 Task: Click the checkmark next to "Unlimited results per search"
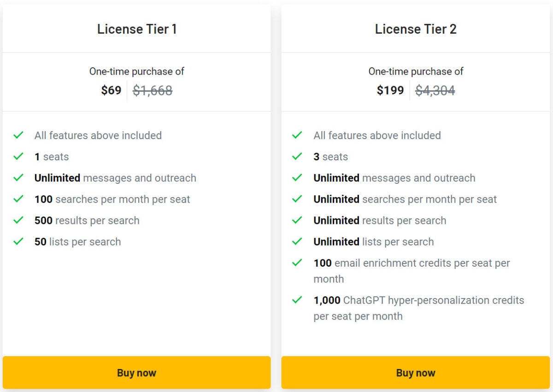point(297,220)
